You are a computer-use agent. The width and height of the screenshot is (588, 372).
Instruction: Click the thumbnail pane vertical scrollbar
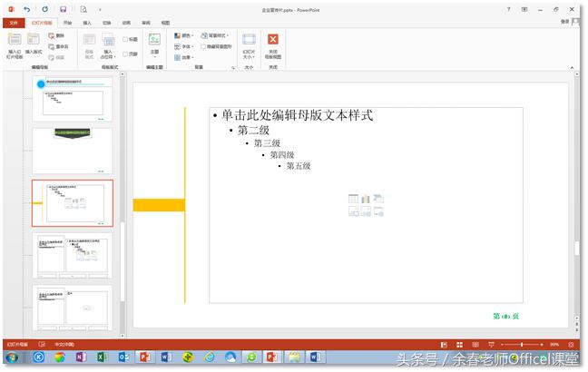pyautogui.click(x=122, y=261)
